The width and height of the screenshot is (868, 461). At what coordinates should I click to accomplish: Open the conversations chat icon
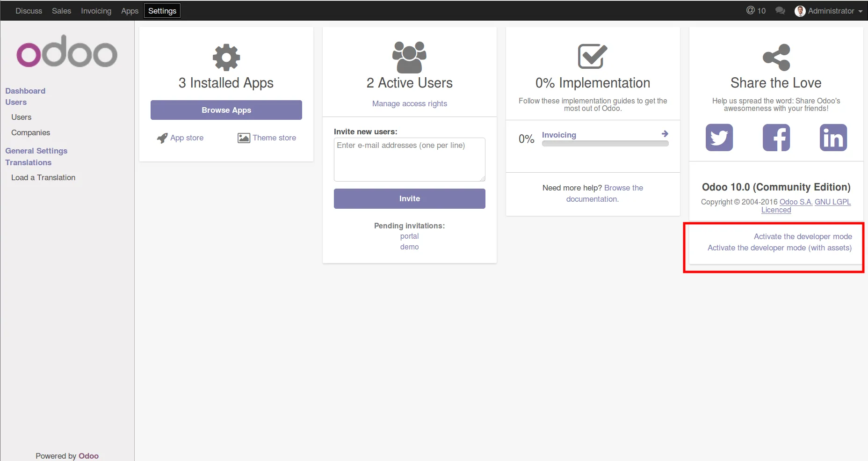[780, 10]
